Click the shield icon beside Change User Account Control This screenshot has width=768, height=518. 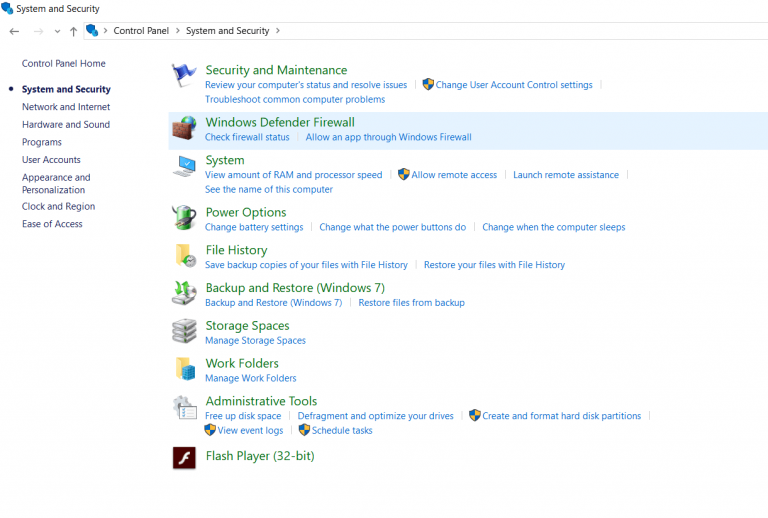coord(428,84)
